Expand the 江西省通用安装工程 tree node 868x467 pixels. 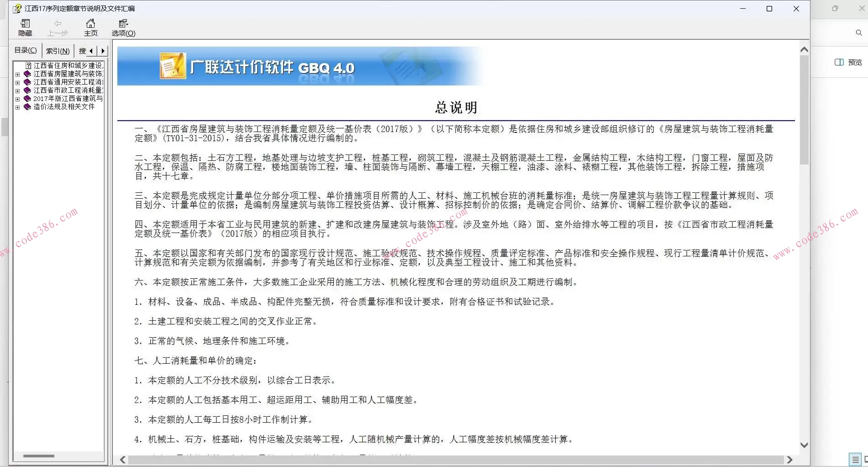click(x=17, y=83)
